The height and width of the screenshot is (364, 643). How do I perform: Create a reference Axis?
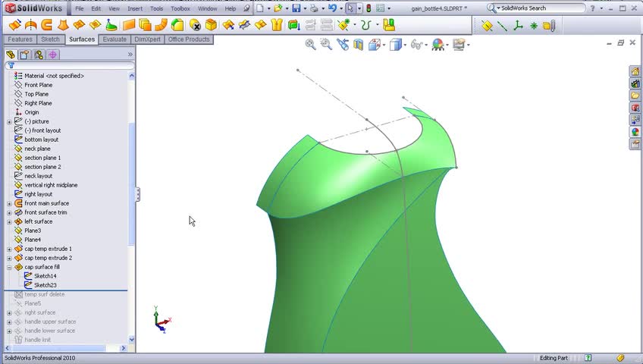pos(502,26)
